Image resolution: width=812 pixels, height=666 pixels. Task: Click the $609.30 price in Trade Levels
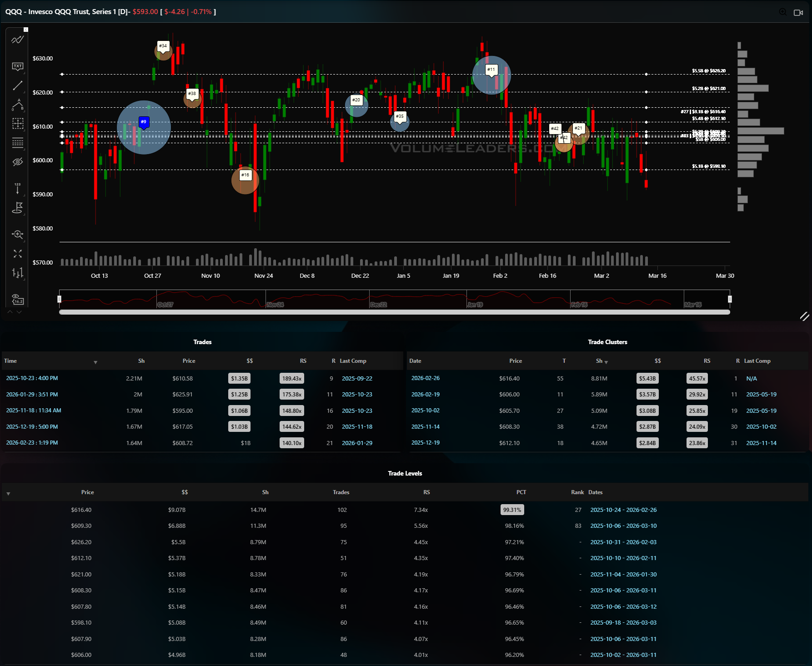(81, 526)
